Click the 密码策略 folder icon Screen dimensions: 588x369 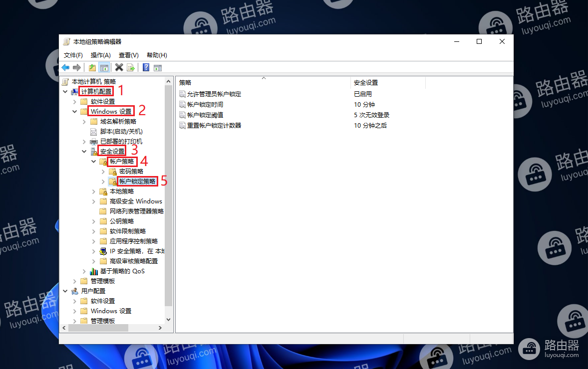click(x=112, y=172)
